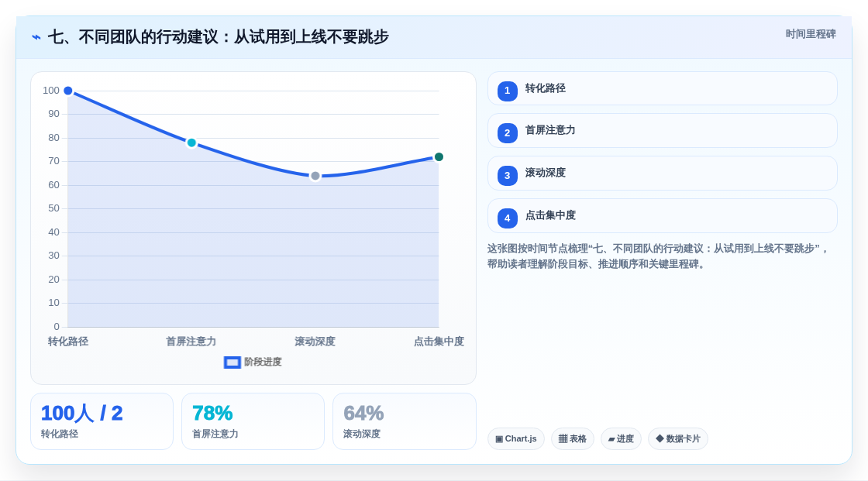Image resolution: width=868 pixels, height=481 pixels.
Task: Click the Chart.js tag's square icon
Action: coord(499,439)
